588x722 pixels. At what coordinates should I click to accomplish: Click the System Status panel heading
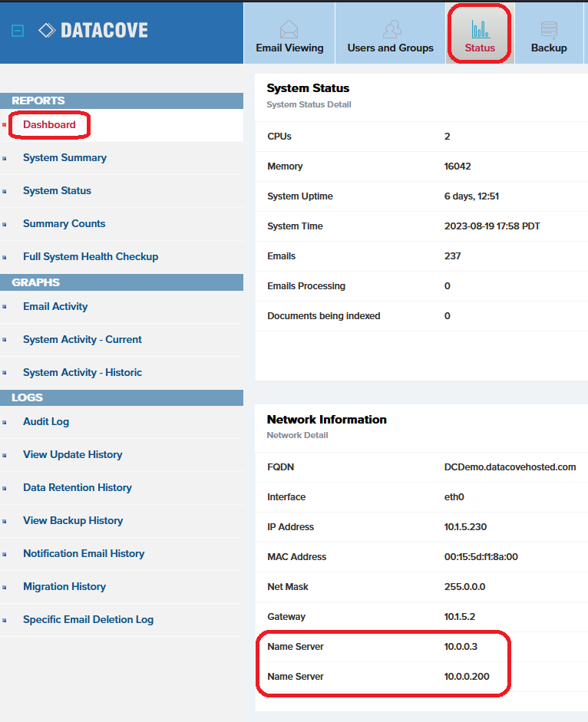pos(308,88)
